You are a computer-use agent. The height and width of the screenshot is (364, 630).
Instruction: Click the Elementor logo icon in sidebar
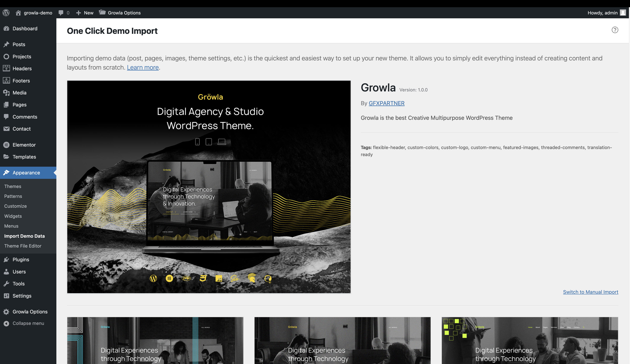7,145
